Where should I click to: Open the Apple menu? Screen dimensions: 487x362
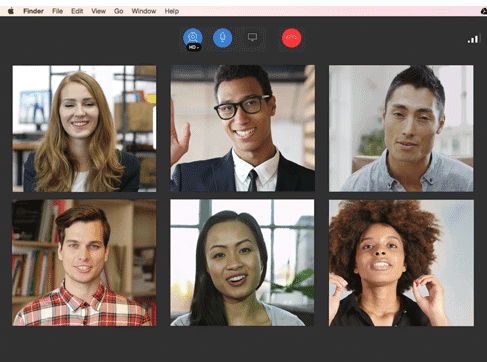pyautogui.click(x=11, y=11)
